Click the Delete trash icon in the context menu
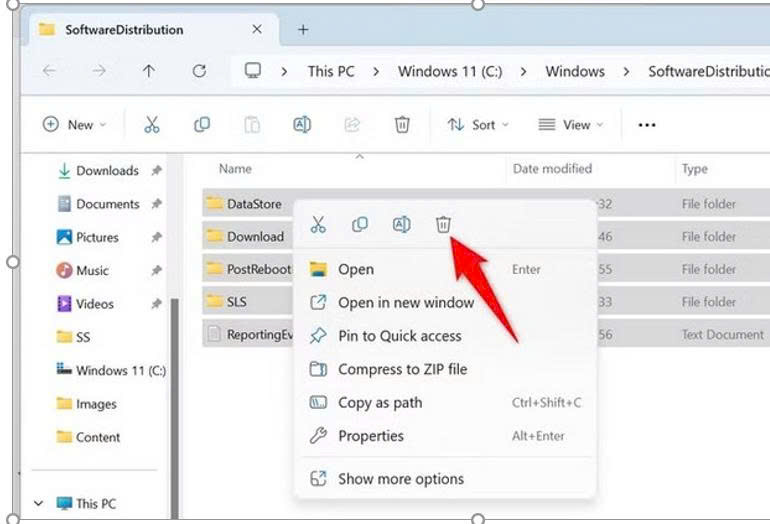Screen dimensions: 770x524 pyautogui.click(x=443, y=224)
